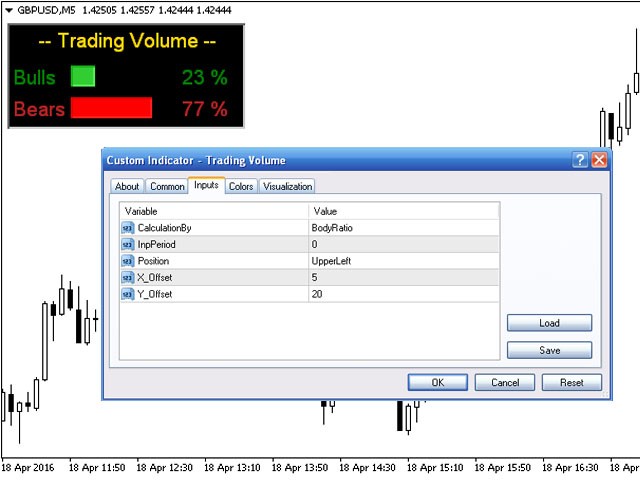Close the Custom Indicator dialog
The width and height of the screenshot is (640, 480).
tap(599, 160)
